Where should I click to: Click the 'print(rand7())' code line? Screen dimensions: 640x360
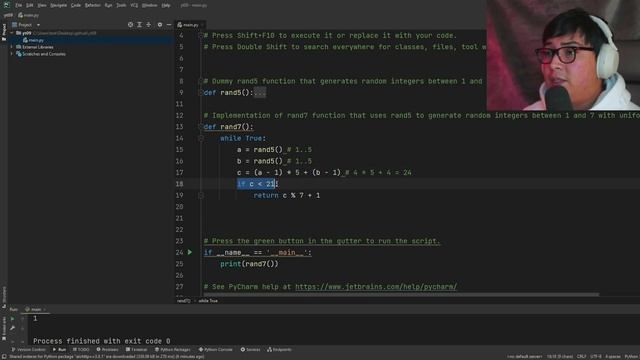[249, 264]
